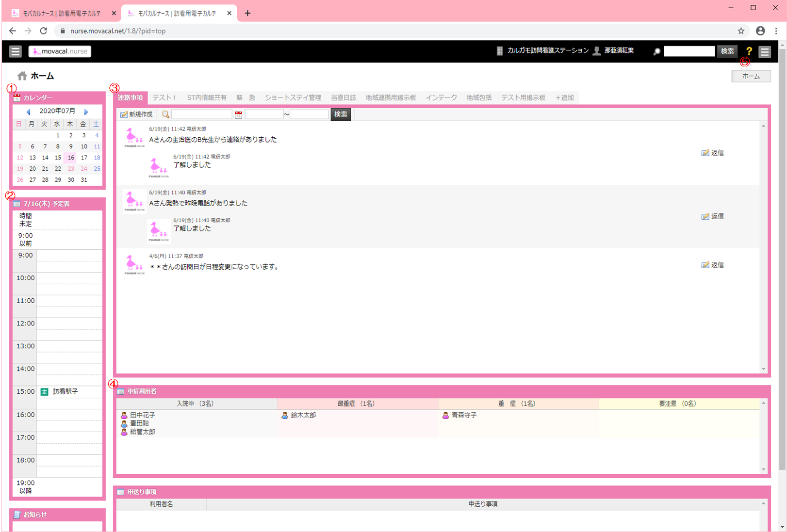Click the 要注意 (0名) column header

(x=679, y=404)
